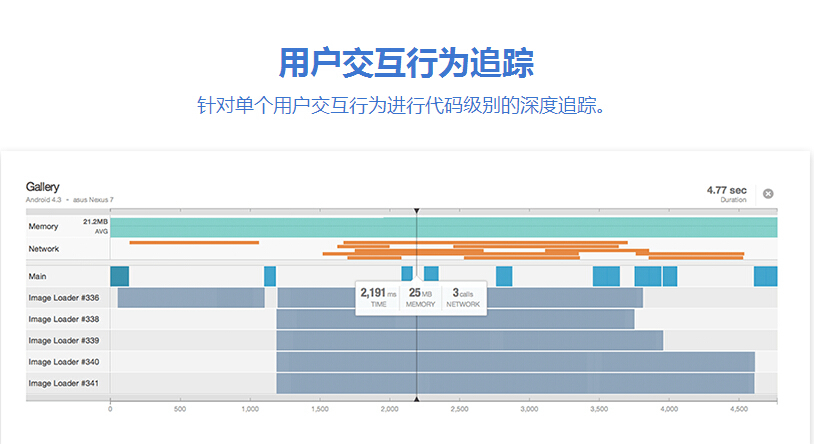
Task: Select Image Loader #339 row label
Action: click(x=64, y=340)
